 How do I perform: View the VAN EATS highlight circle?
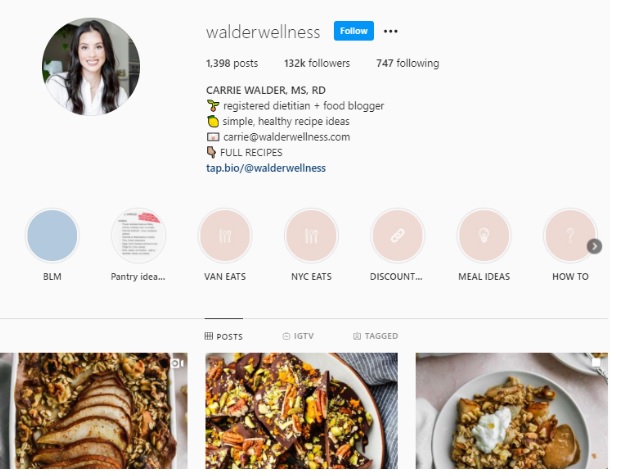coord(225,236)
